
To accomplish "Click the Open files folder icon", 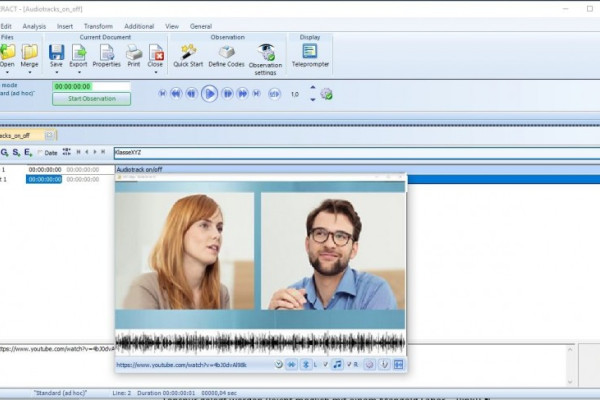I will 7,52.
